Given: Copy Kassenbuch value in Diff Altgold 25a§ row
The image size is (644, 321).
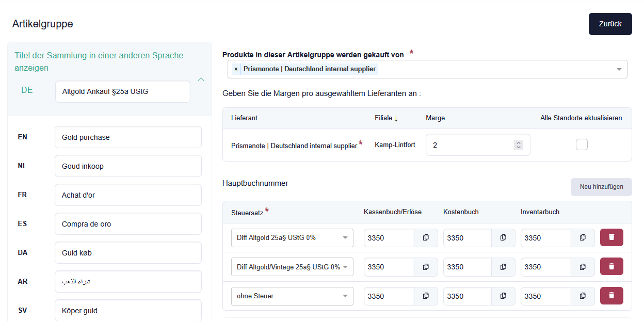Looking at the screenshot, I should [x=426, y=238].
